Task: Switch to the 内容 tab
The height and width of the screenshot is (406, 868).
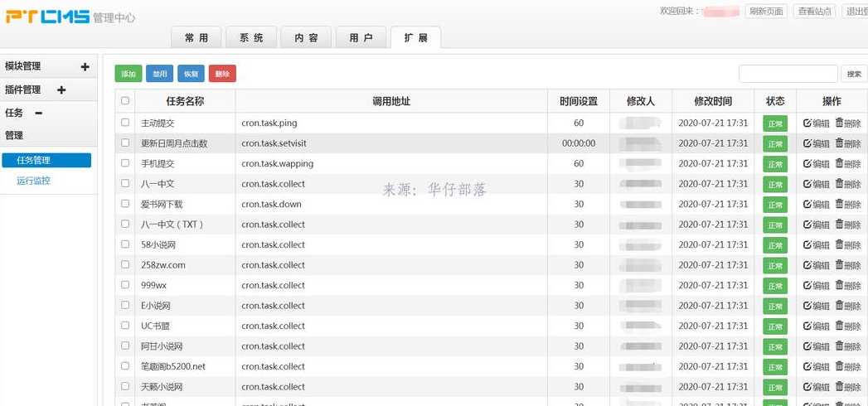Action: pos(306,37)
